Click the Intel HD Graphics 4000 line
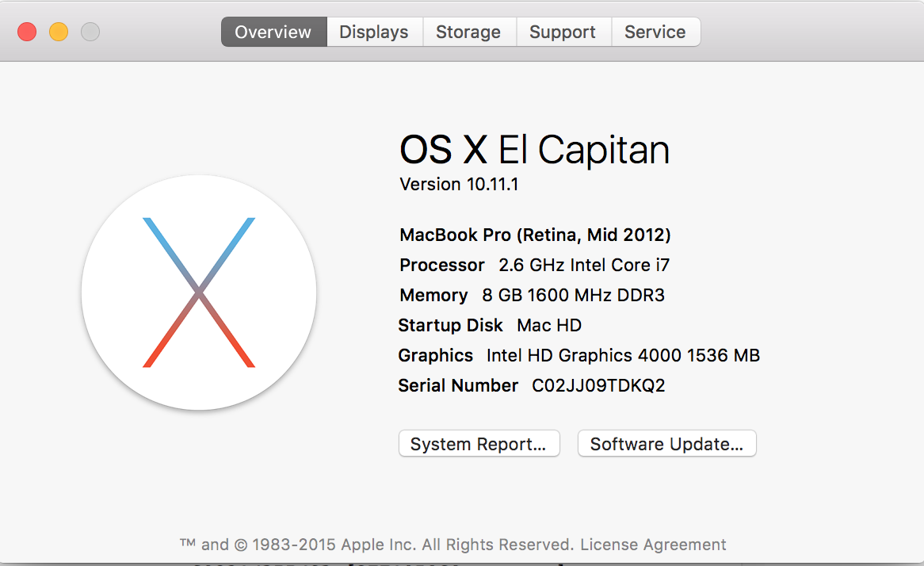924x566 pixels. pyautogui.click(x=623, y=355)
